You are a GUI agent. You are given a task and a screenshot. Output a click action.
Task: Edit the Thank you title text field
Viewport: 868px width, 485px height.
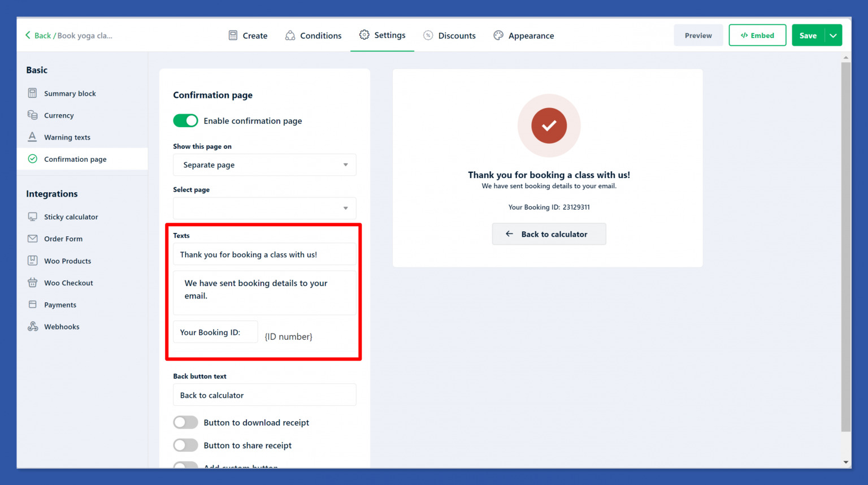264,254
